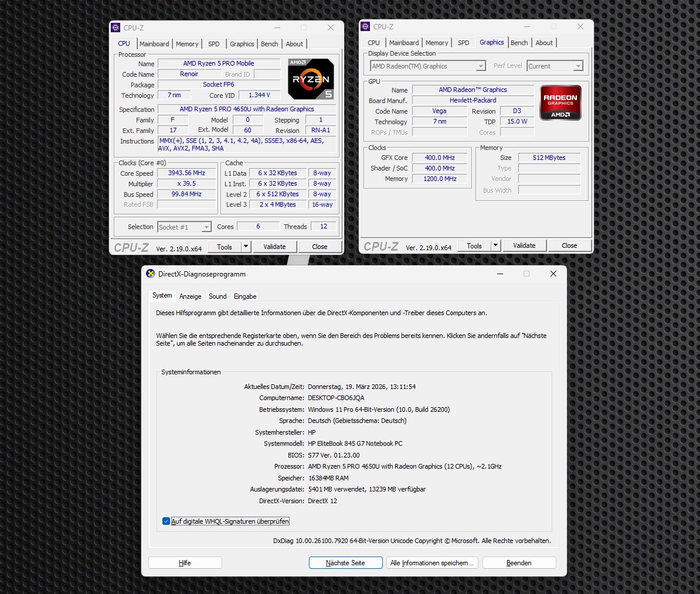Viewport: 700px width, 594px height.
Task: Expand the Display Device Selection dropdown
Action: click(x=481, y=66)
